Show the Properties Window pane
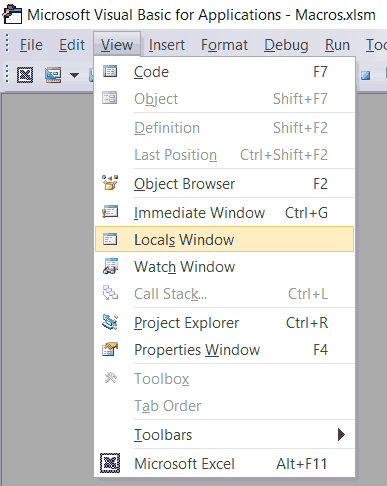 coord(224,350)
